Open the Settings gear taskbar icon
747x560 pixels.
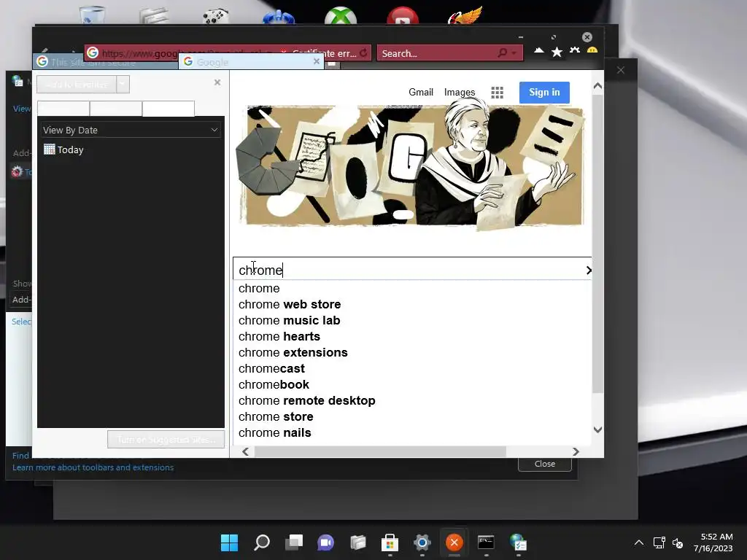tap(422, 542)
